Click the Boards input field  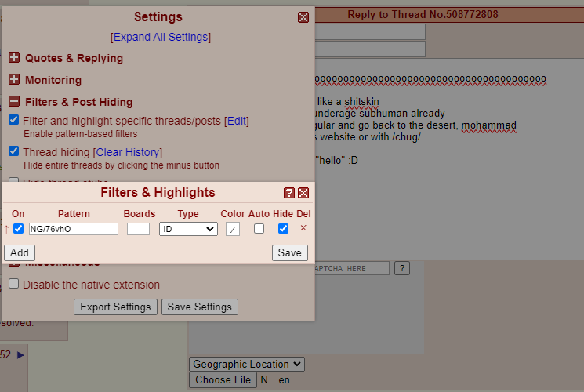[138, 229]
